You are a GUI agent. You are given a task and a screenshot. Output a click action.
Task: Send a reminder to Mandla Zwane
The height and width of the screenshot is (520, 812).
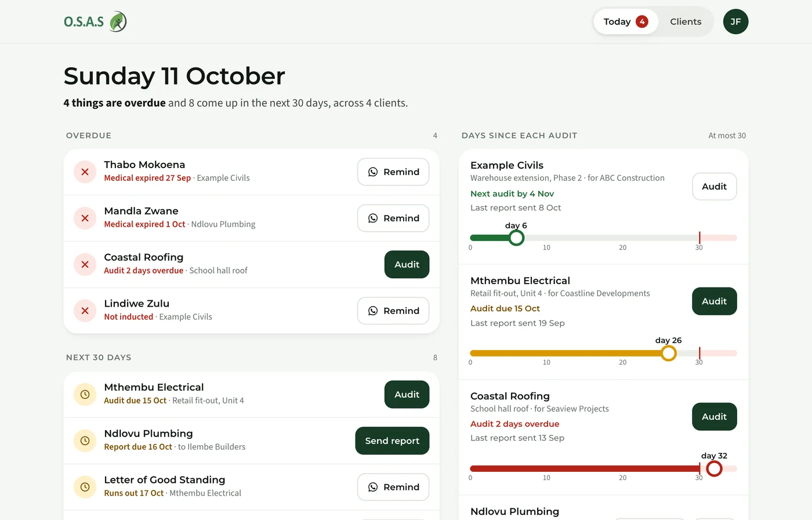pyautogui.click(x=393, y=218)
